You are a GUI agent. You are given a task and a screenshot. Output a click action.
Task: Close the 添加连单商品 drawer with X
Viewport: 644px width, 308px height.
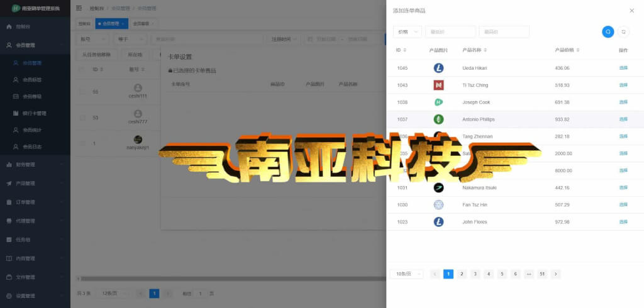[x=631, y=11]
